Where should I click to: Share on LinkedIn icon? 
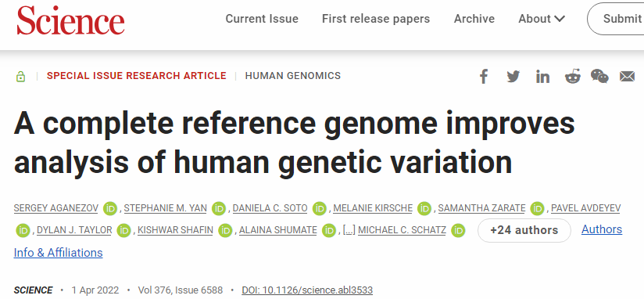coord(542,77)
